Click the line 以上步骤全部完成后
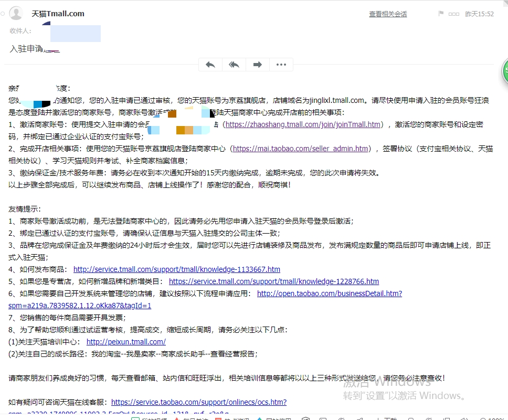The image size is (508, 420). pos(150,185)
